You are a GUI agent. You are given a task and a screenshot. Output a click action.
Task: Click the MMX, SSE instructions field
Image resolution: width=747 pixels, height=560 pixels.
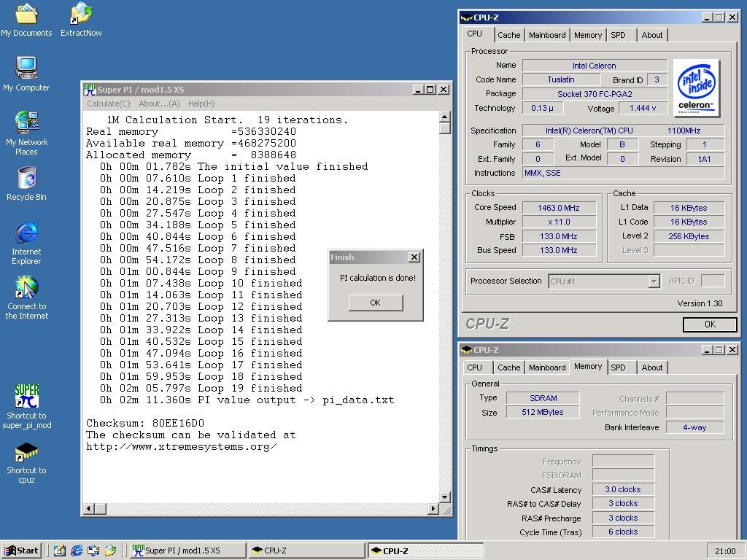pyautogui.click(x=624, y=173)
